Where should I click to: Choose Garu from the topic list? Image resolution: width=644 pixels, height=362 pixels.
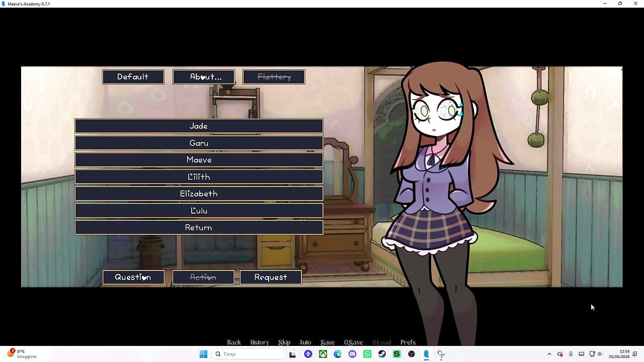coord(199,143)
